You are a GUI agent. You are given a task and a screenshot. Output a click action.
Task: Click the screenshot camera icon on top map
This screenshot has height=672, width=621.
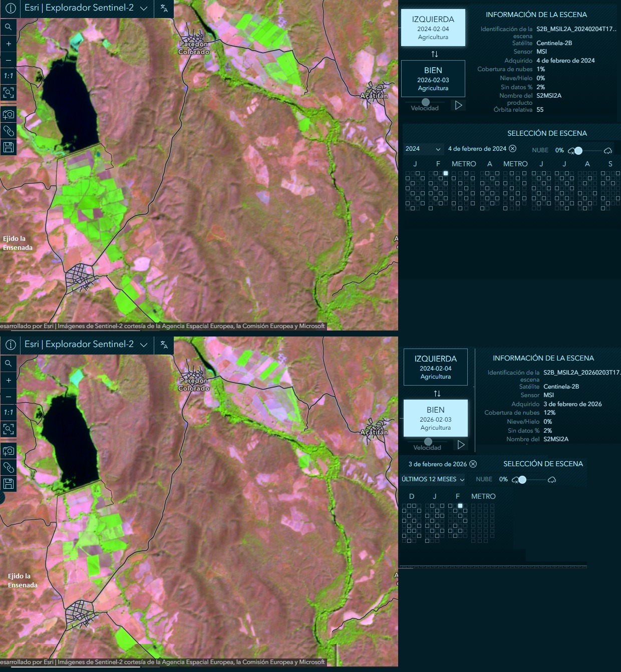point(9,115)
